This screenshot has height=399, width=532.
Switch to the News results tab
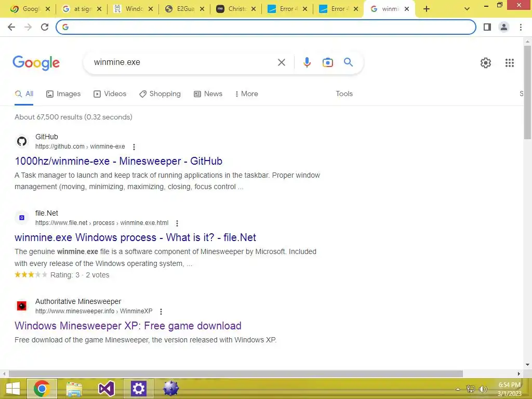coord(208,94)
